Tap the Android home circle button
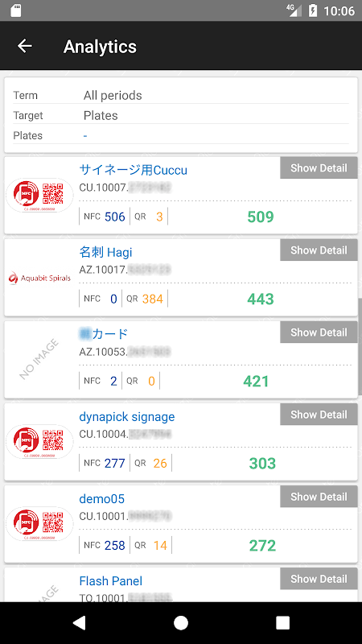The image size is (362, 644). [180, 622]
